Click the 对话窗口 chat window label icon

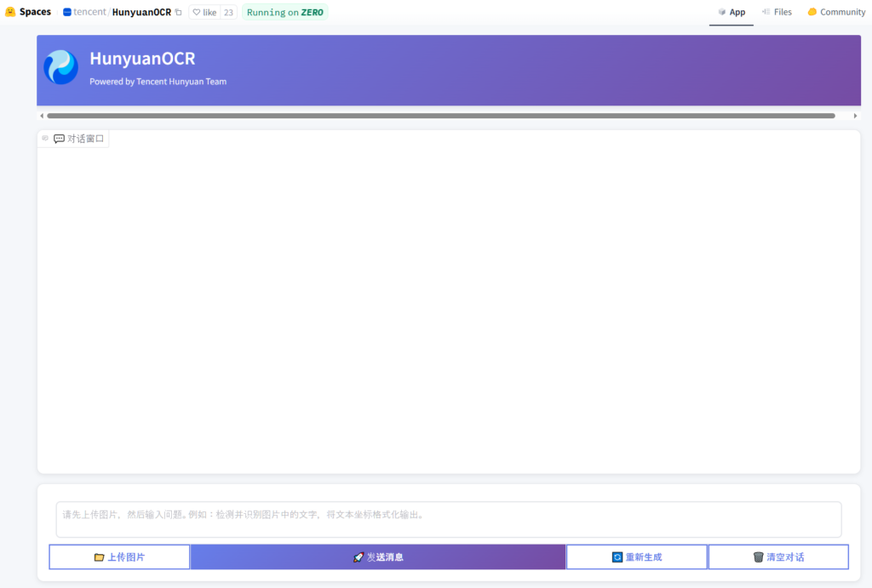tap(59, 139)
